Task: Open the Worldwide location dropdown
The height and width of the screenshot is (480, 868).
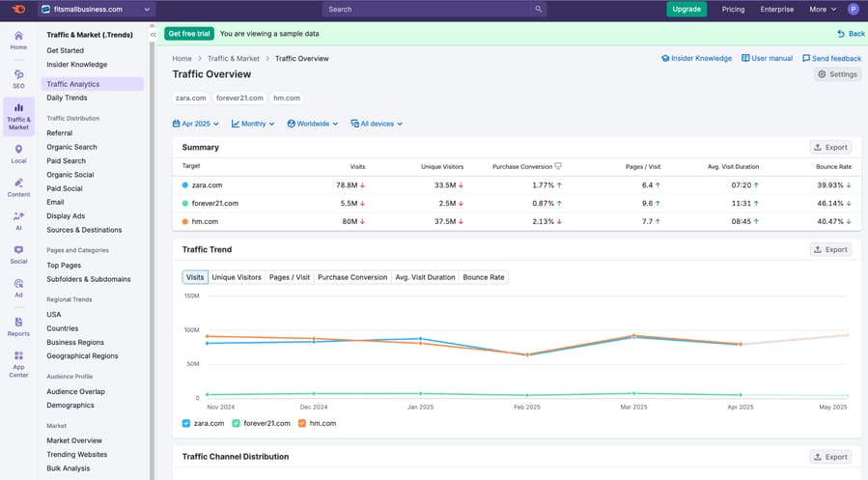Action: point(313,124)
